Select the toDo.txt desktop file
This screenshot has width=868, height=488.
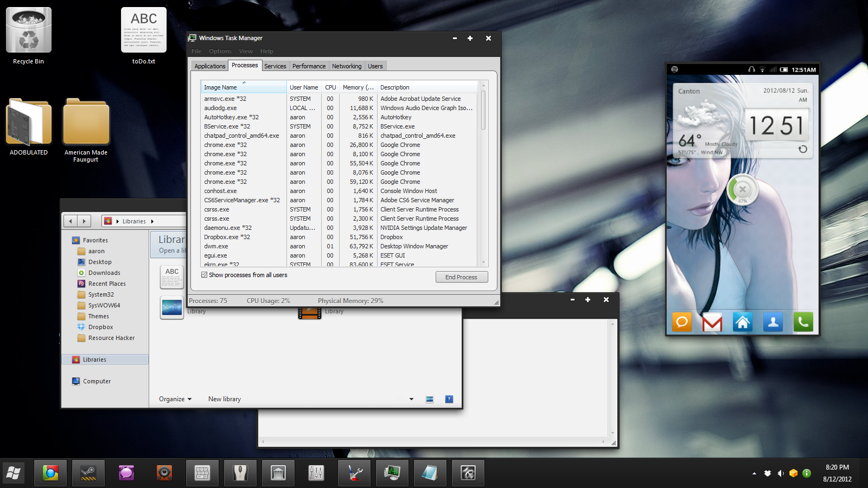pyautogui.click(x=144, y=36)
